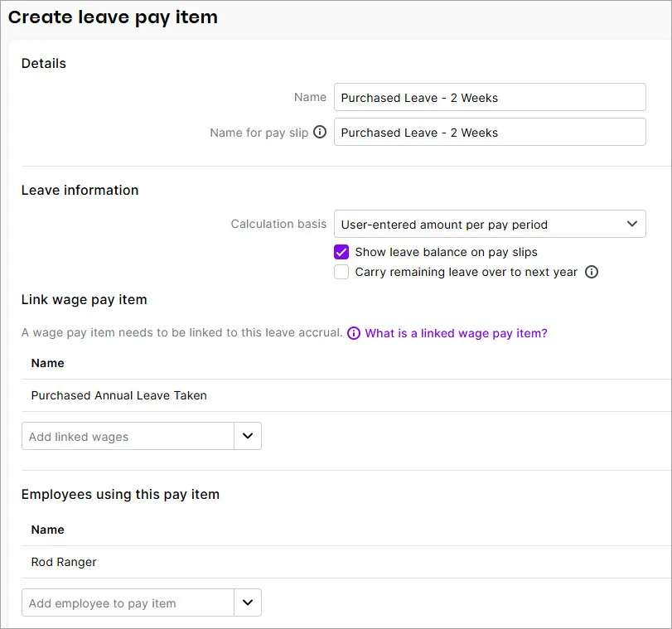Click the "User-entered amount per pay period" selector

pyautogui.click(x=490, y=224)
